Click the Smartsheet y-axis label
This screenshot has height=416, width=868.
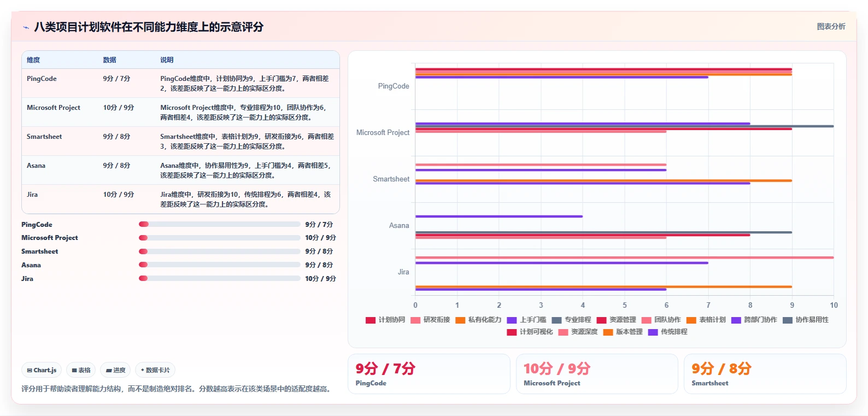click(391, 179)
